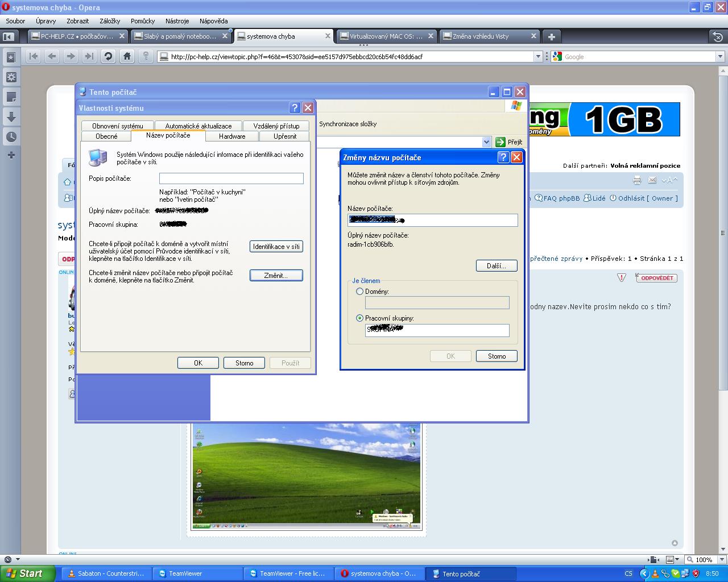Viewport: 728px width, 582px height.
Task: Switch to the Virtualizovaný MAC OS tab
Action: (x=387, y=36)
